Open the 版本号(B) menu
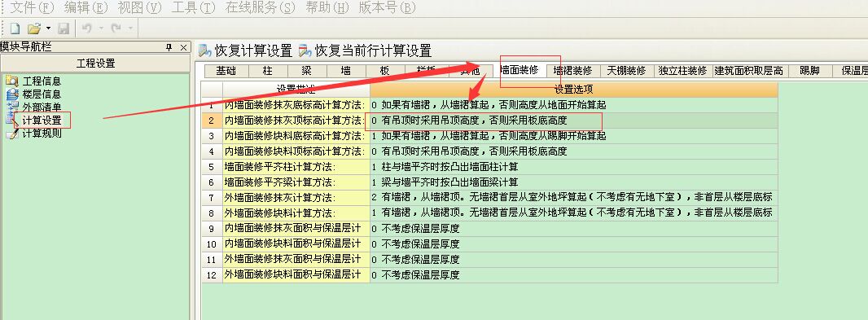The height and width of the screenshot is (320, 868). point(388,8)
